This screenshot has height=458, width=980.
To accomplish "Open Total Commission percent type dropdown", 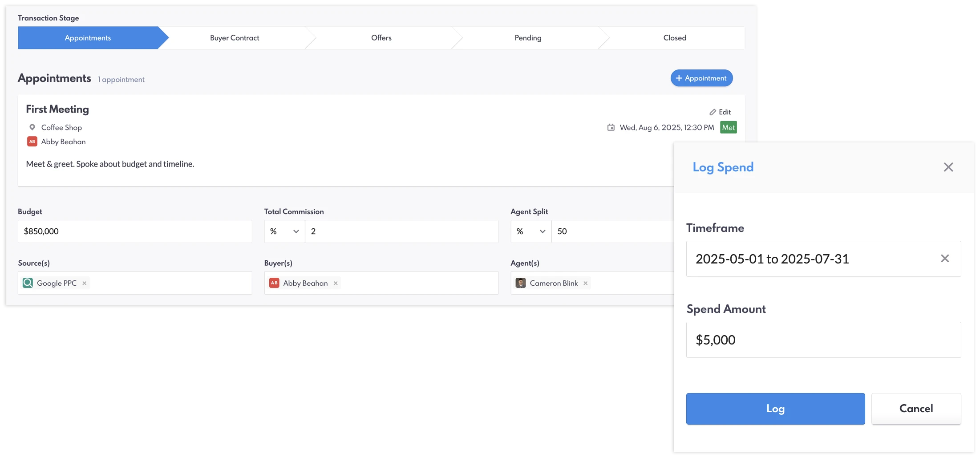I will point(284,231).
